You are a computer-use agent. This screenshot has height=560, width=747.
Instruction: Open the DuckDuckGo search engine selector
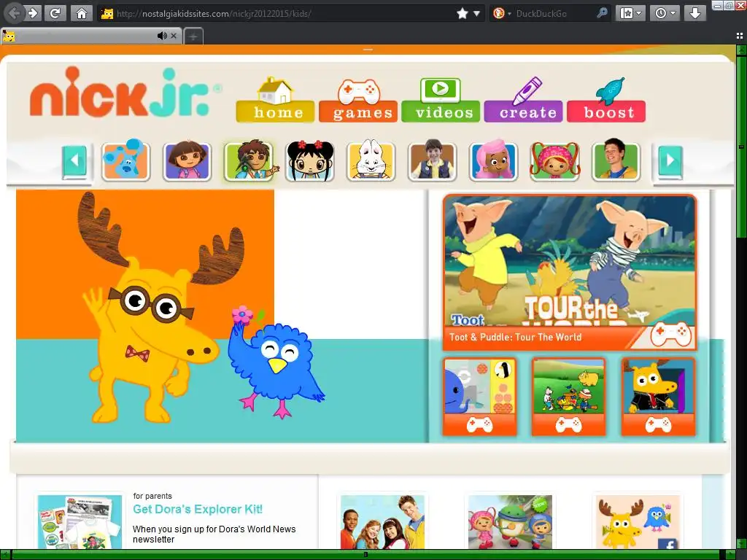coord(502,13)
